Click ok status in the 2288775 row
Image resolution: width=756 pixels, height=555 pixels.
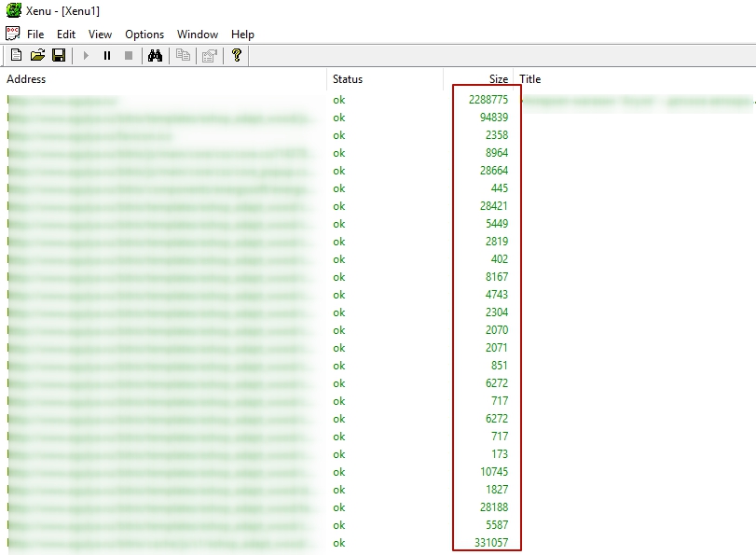[339, 100]
